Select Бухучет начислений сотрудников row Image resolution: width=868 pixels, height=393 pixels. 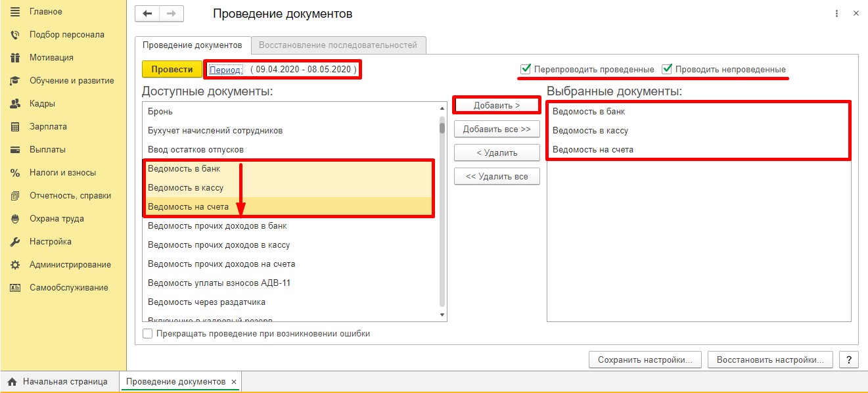coord(290,131)
